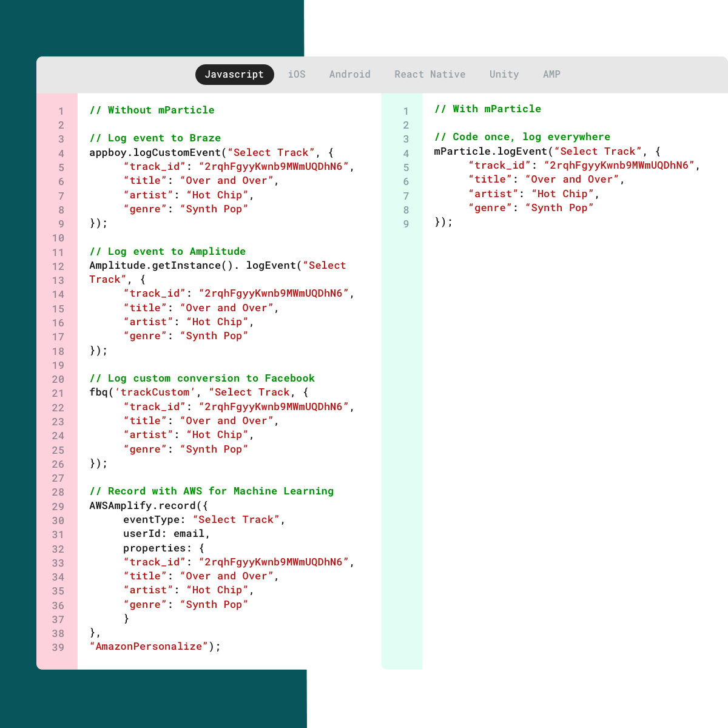Click "// Log custom conversion to Facebook" comment
Image resolution: width=728 pixels, height=728 pixels.
(x=202, y=378)
